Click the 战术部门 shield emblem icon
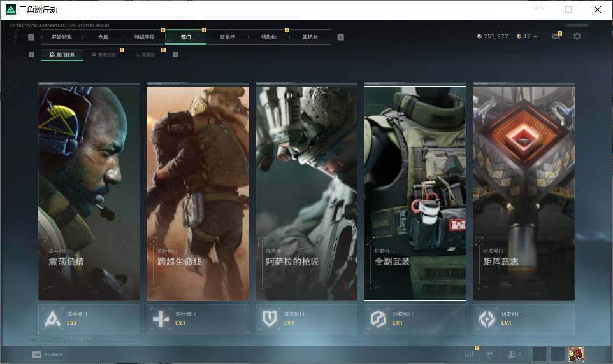 [x=270, y=319]
